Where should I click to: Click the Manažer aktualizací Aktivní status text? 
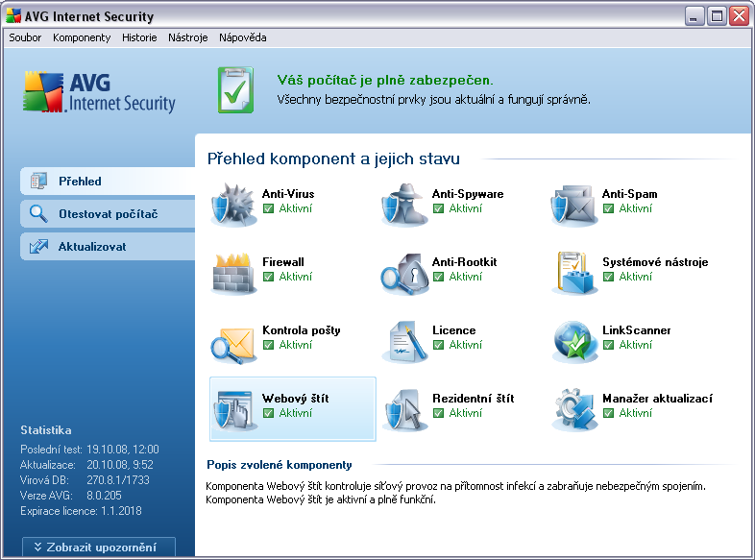coord(635,413)
